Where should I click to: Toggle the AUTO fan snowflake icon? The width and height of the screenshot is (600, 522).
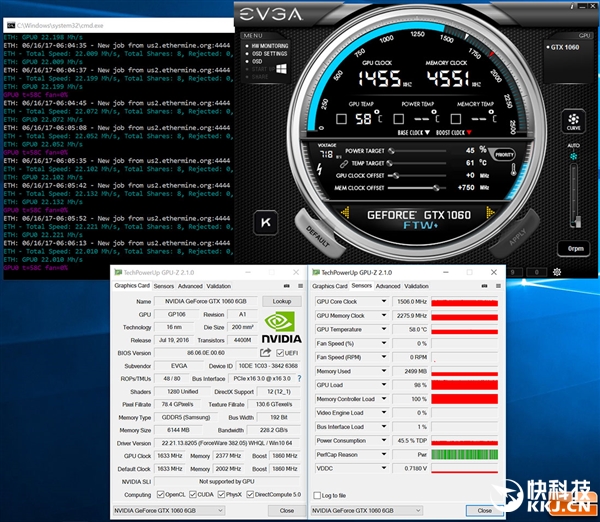pos(573,157)
